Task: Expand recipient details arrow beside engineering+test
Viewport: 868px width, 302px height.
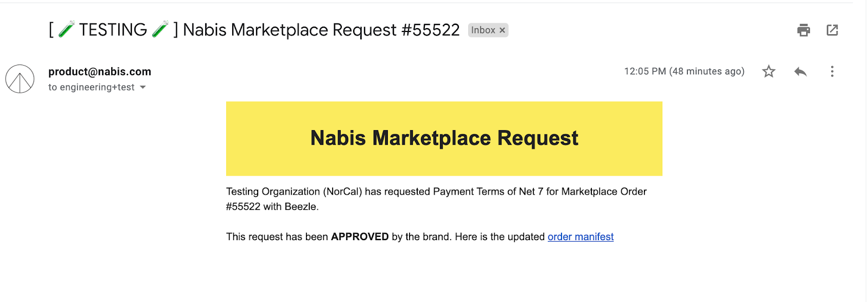Action: (x=143, y=87)
